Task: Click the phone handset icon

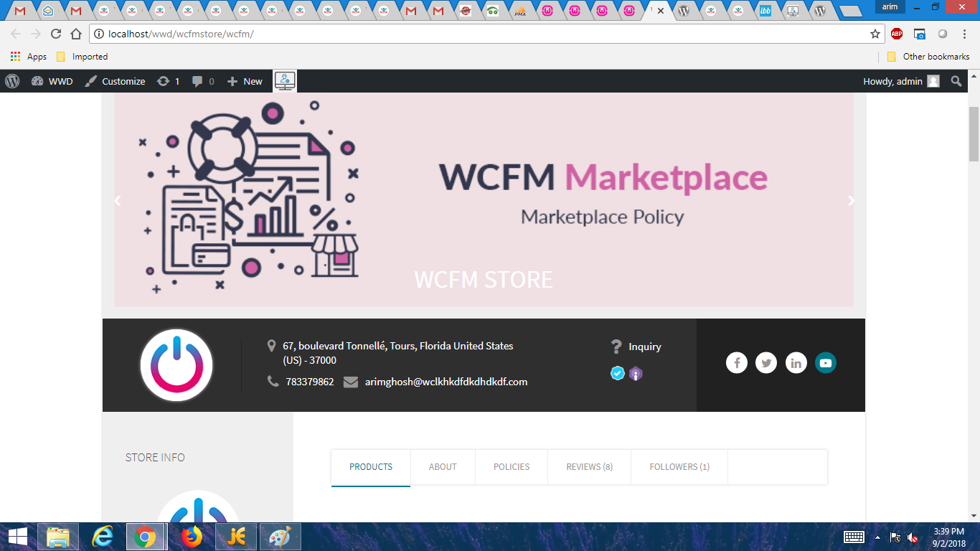Action: coord(273,382)
